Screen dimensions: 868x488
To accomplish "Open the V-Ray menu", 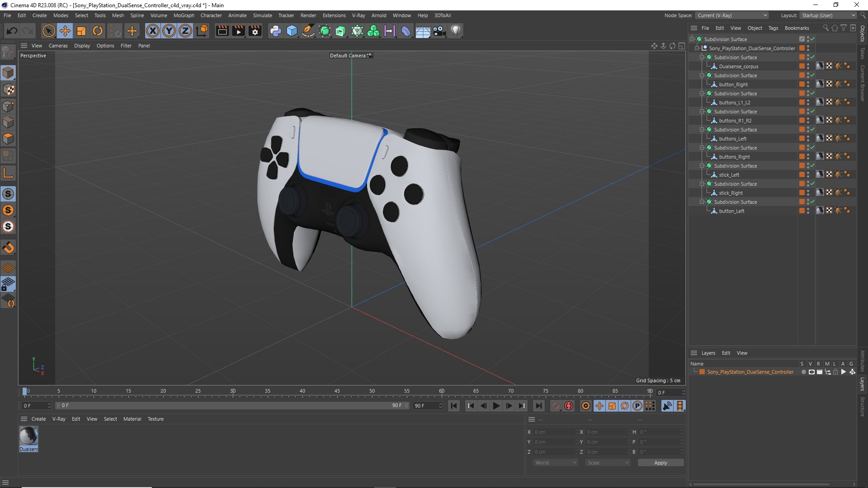I will [x=359, y=15].
